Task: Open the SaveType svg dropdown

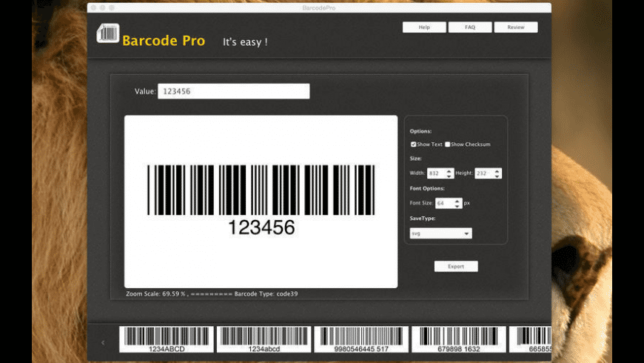Action: 440,233
